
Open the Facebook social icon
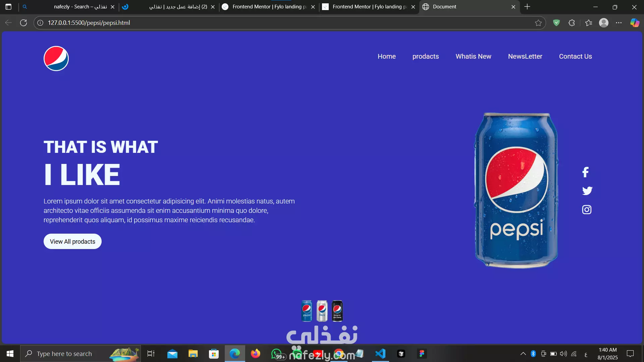[x=586, y=172]
